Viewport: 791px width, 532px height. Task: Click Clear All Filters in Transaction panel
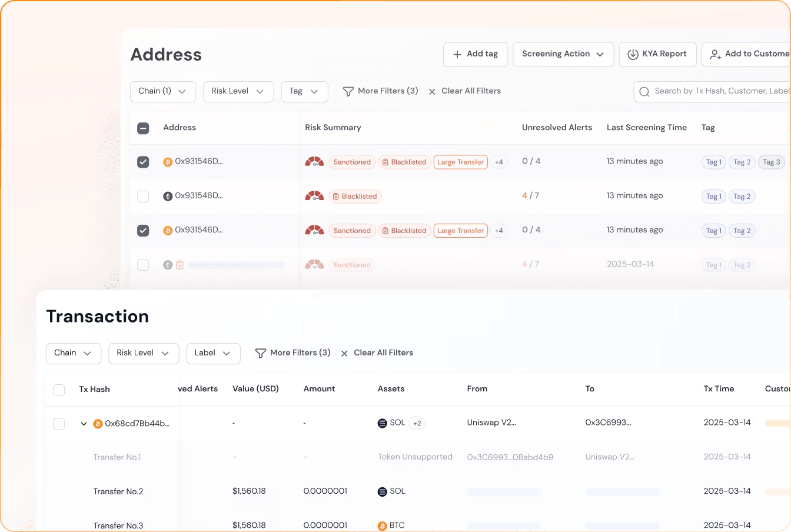pyautogui.click(x=377, y=353)
